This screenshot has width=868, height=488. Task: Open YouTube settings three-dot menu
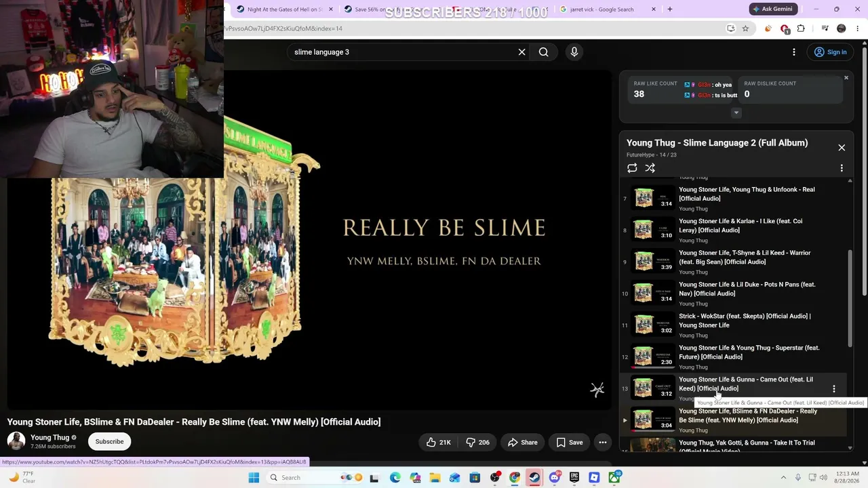794,52
